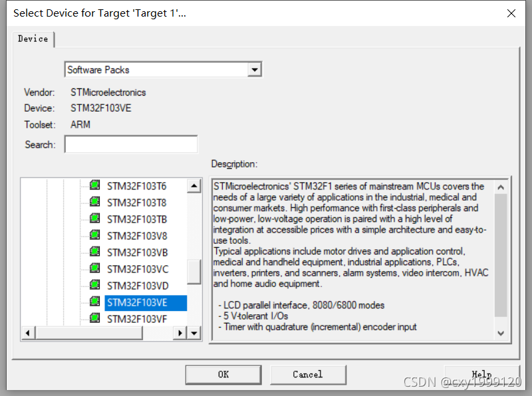Click description box scroll down arrow
The height and width of the screenshot is (396, 532).
501,334
